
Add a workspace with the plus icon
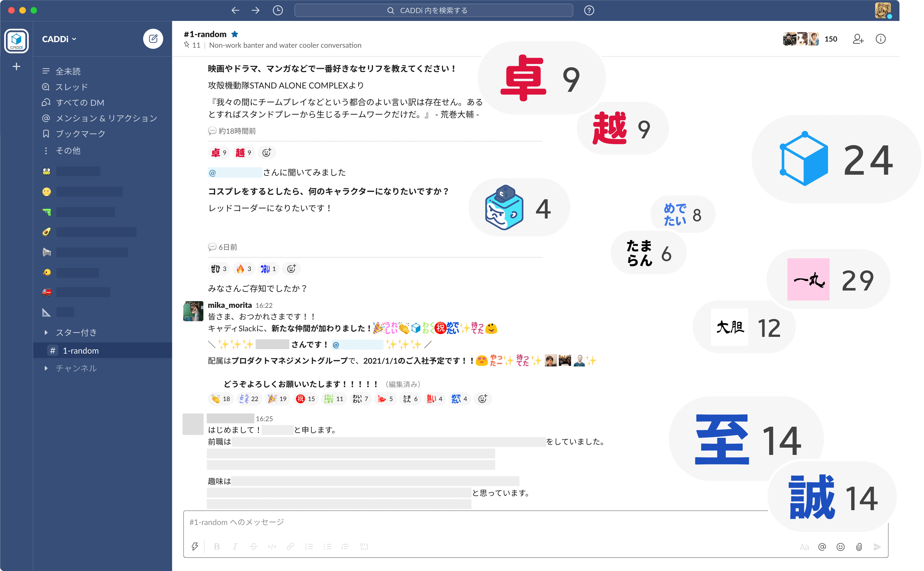click(x=16, y=67)
